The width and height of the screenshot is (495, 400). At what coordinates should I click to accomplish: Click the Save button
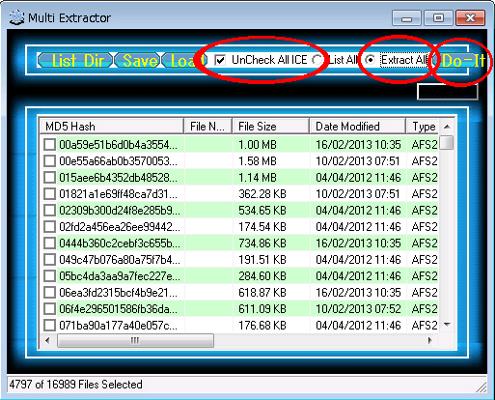tap(137, 61)
